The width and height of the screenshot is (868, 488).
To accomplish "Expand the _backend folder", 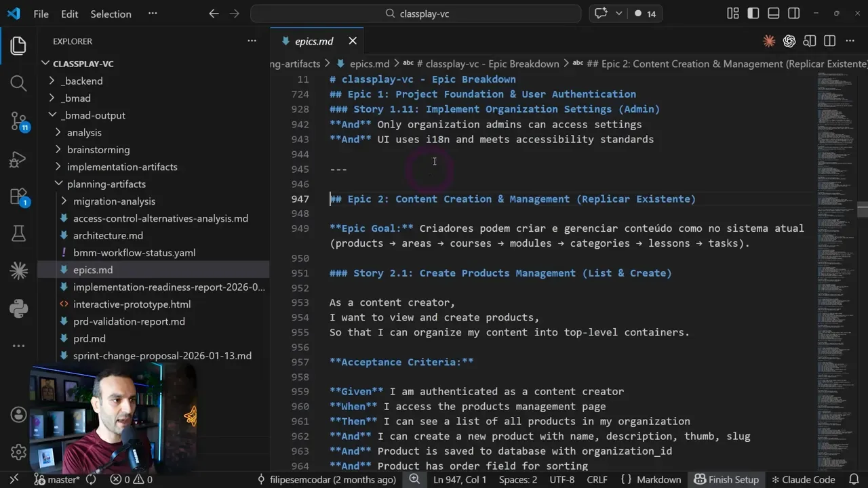I will [52, 81].
